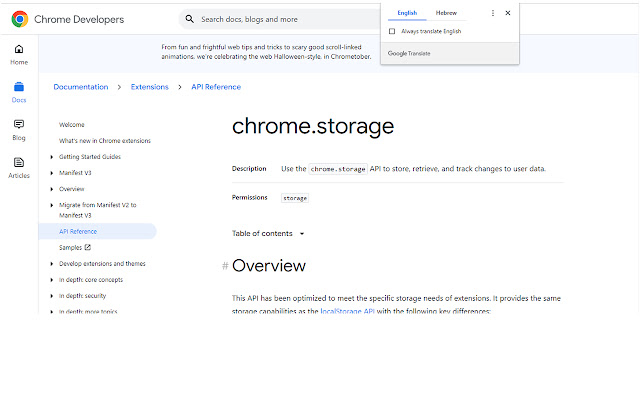Screen dimensions: 640x400
Task: Close the Google Translate popup
Action: pos(508,13)
